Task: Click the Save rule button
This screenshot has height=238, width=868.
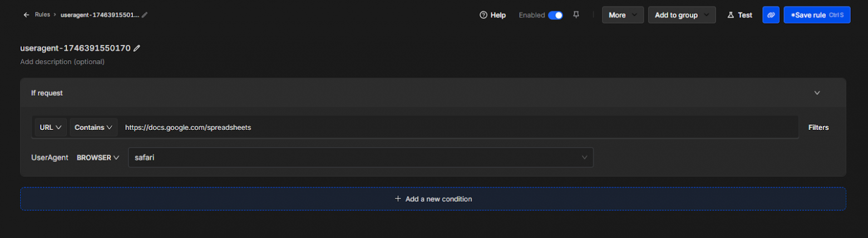Action: pyautogui.click(x=816, y=15)
